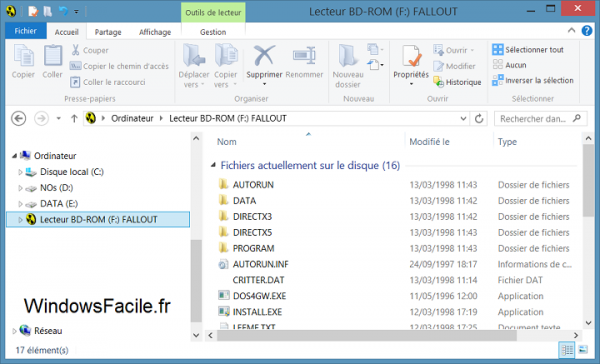Click the quick access Properties icon in the title bar
The width and height of the screenshot is (600, 364).
pos(33,11)
